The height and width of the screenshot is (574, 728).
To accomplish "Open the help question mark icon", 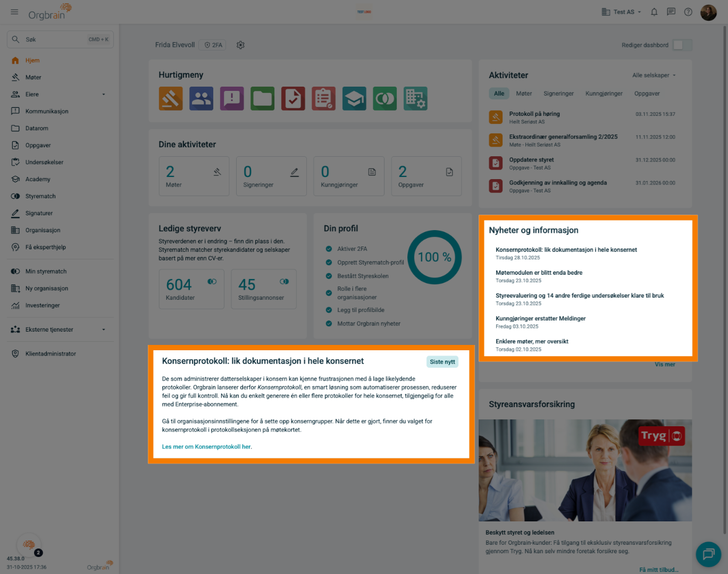I will [688, 12].
